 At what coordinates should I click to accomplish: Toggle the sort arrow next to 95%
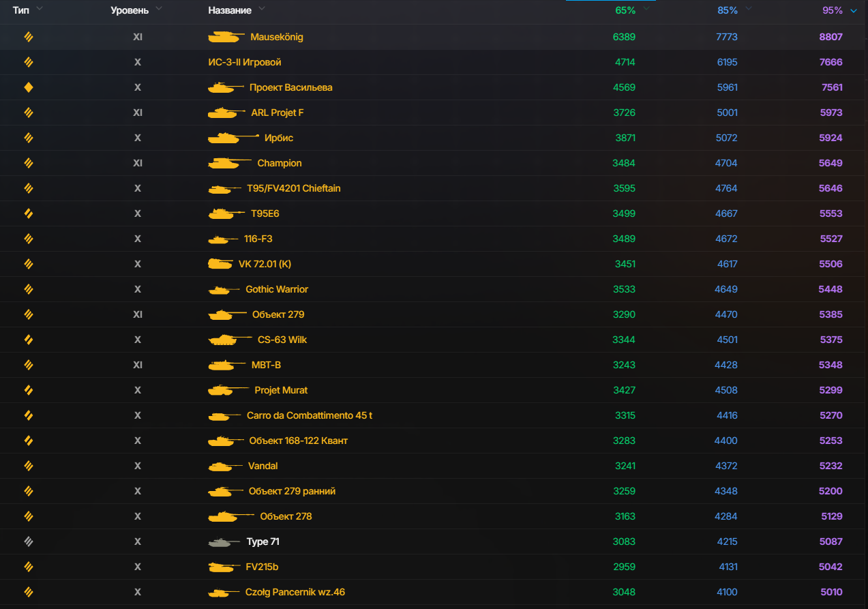tap(854, 10)
